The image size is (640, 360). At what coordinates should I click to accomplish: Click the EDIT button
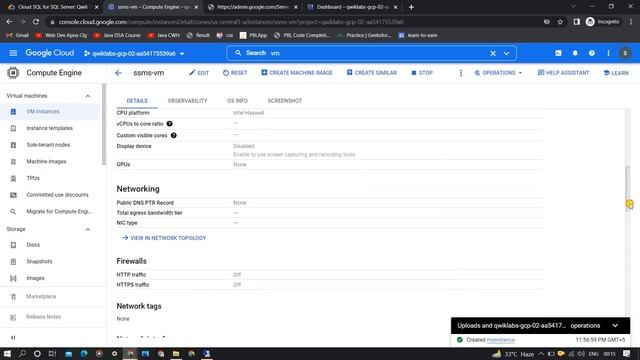coord(199,73)
